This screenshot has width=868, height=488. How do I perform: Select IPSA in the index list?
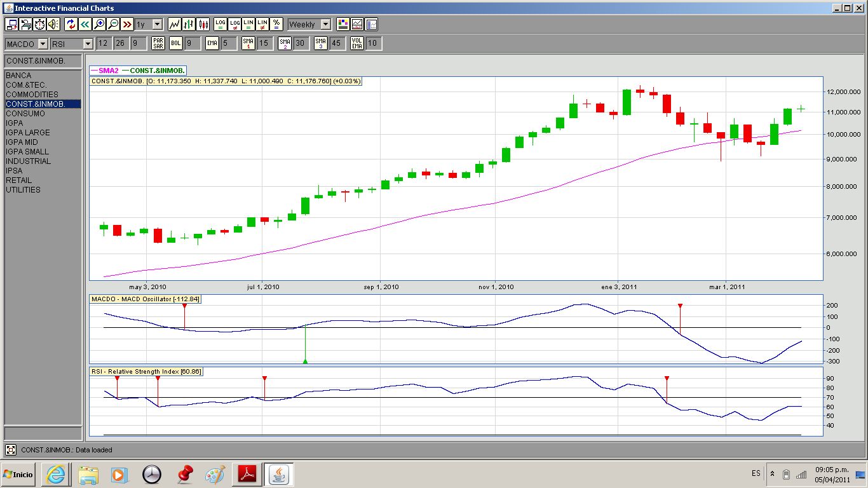(x=14, y=171)
